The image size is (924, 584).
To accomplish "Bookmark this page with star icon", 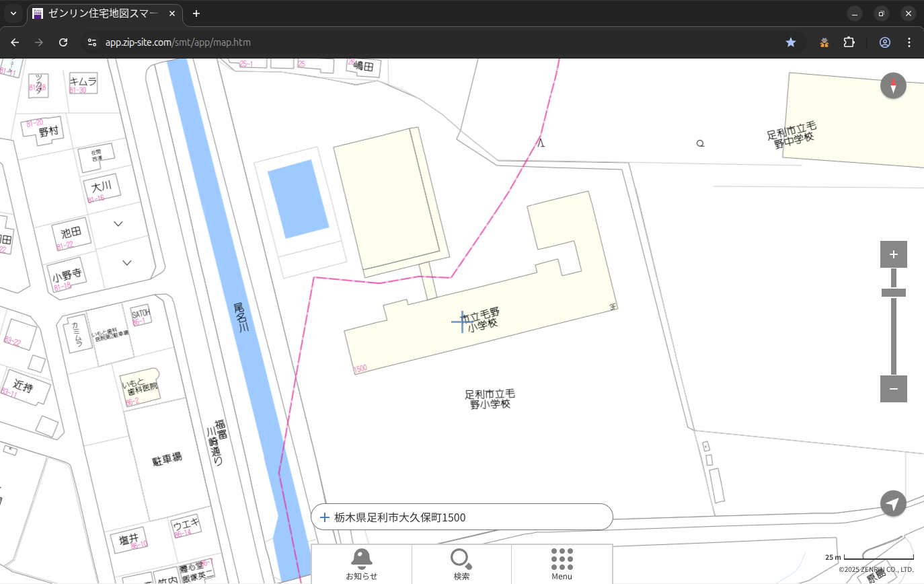I will click(x=791, y=42).
